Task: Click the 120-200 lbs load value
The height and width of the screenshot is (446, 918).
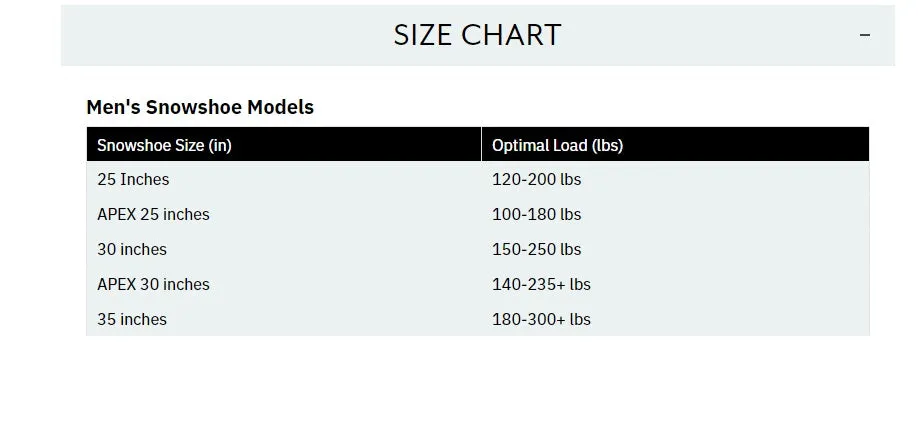Action: pyautogui.click(x=536, y=180)
